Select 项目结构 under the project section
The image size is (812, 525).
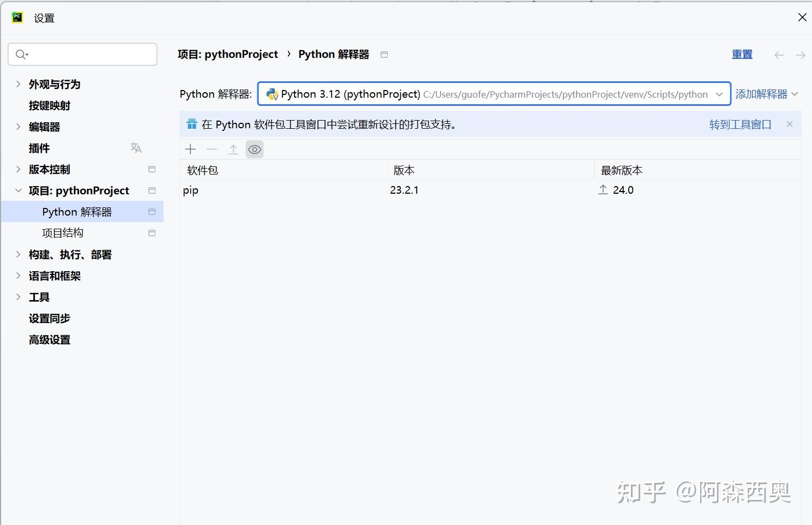point(62,232)
